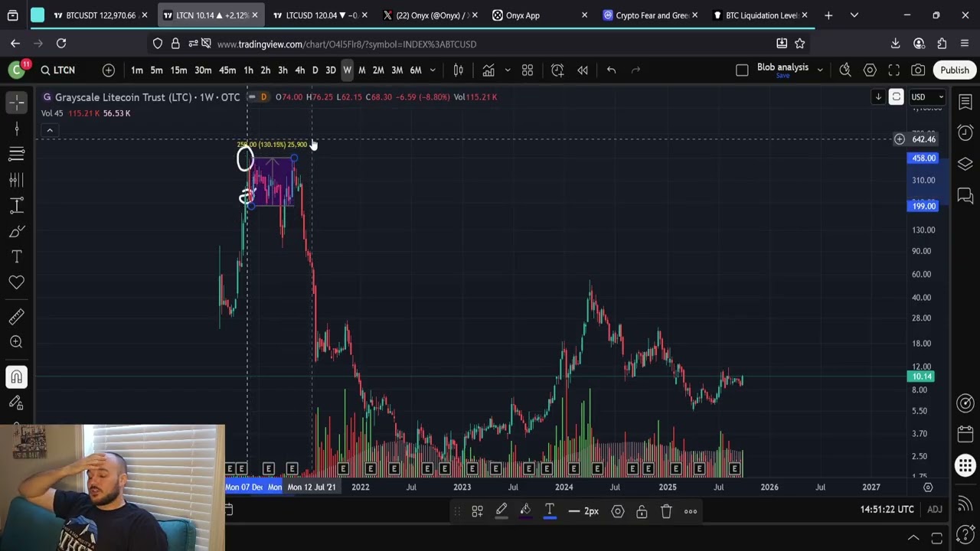Enter fullscreen chart mode
This screenshot has width=980, height=551.
coord(893,70)
